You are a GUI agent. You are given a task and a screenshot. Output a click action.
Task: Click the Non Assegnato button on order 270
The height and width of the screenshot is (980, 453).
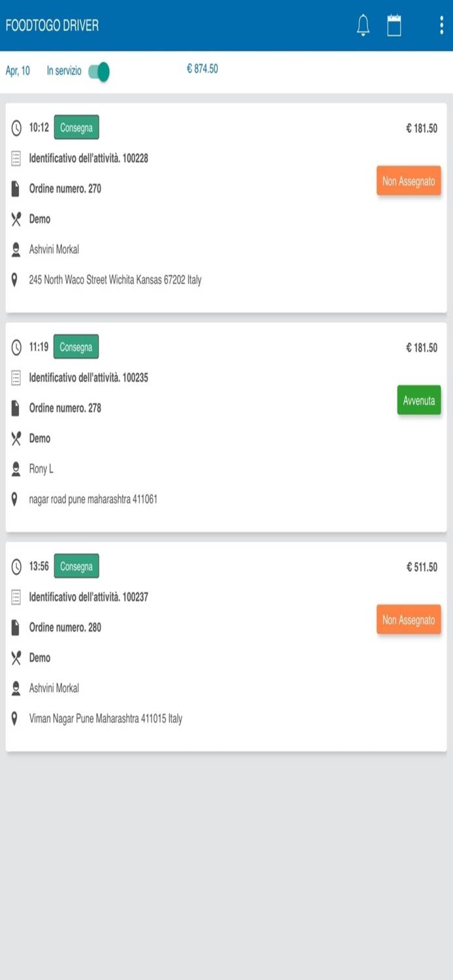point(408,180)
